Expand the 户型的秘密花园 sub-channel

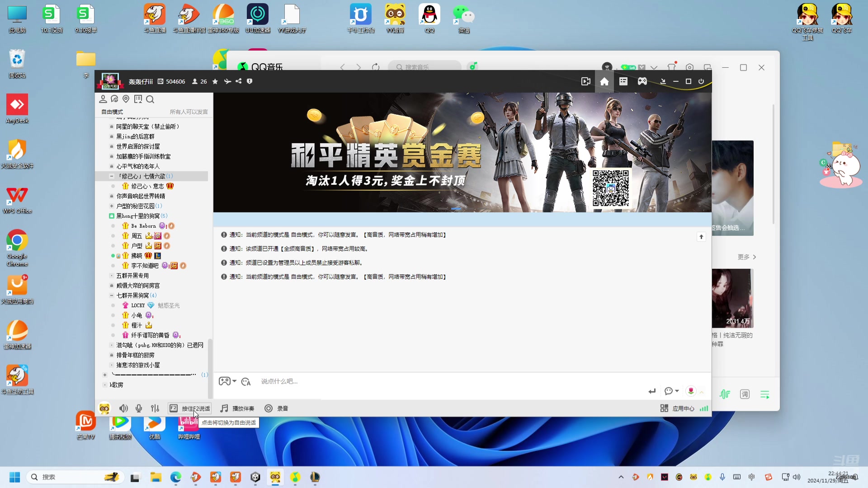click(x=112, y=206)
